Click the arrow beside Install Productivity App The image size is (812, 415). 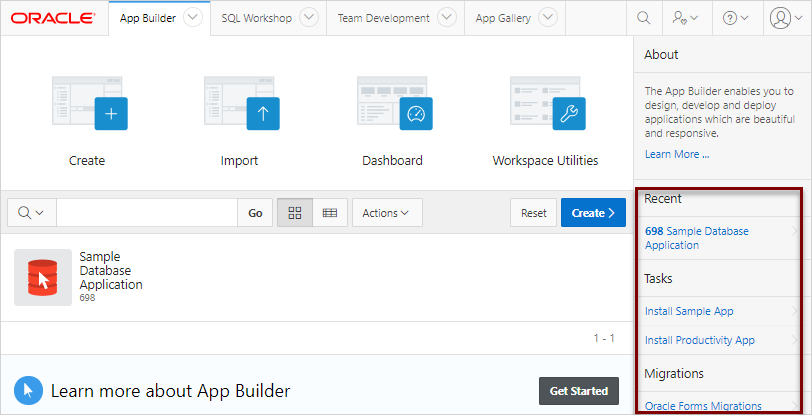point(794,340)
